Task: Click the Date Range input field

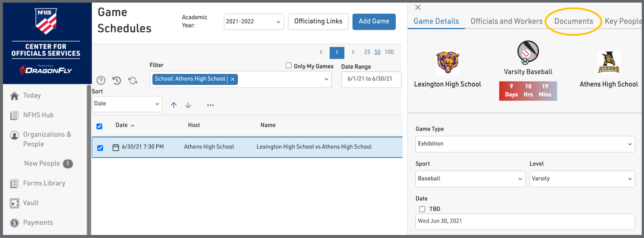Action: click(371, 79)
